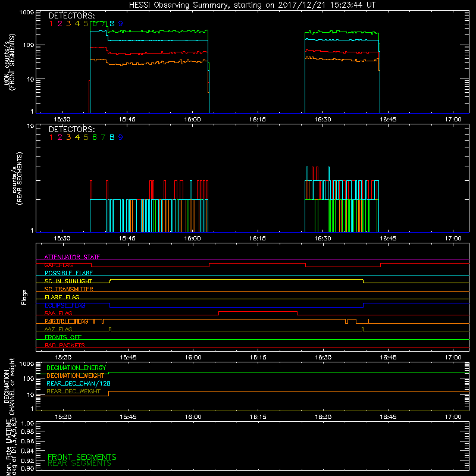Click magenta detector 2 in front segments legend
Screen dimensions: 476x476
point(60,24)
